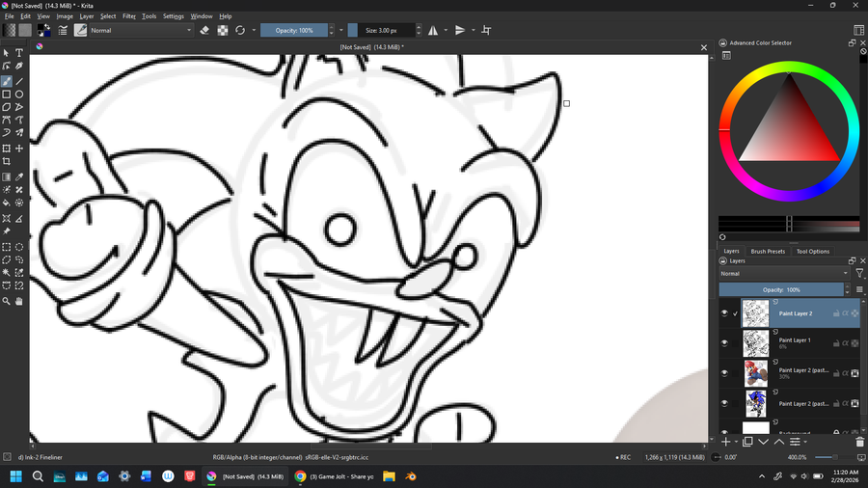
Task: Duplicate the current layer
Action: [747, 442]
